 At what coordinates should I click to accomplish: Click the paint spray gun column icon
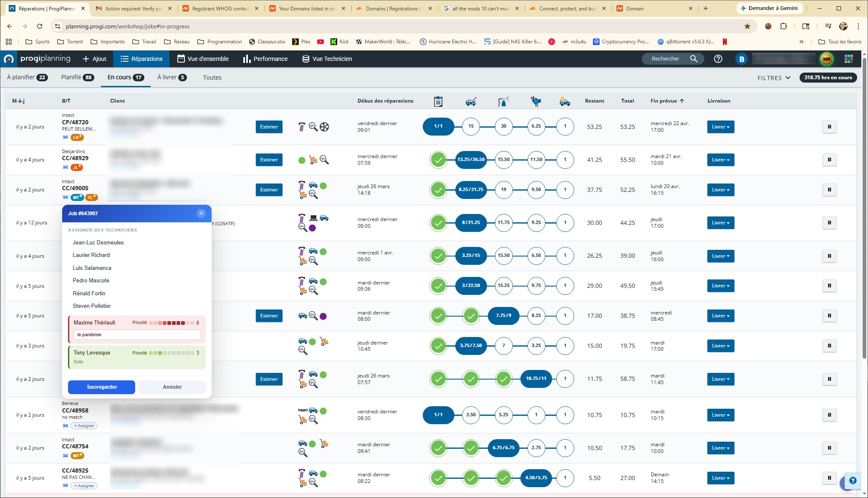503,101
